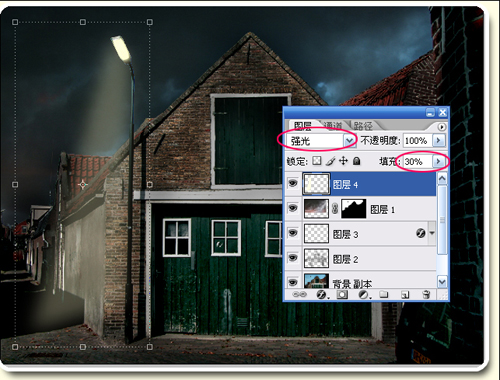Viewport: 500px width, 380px height.
Task: Hide 图层 4 with its eye icon
Action: coord(293,183)
